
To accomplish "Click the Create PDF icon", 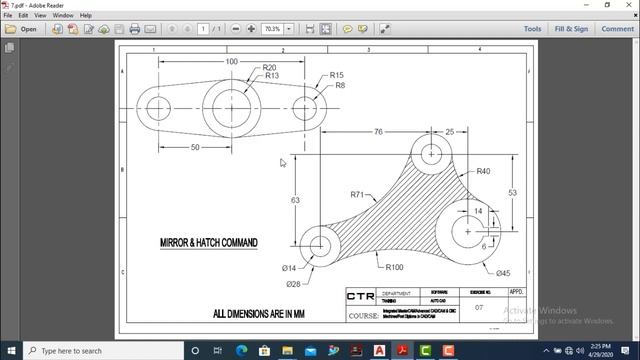I will tap(73, 29).
